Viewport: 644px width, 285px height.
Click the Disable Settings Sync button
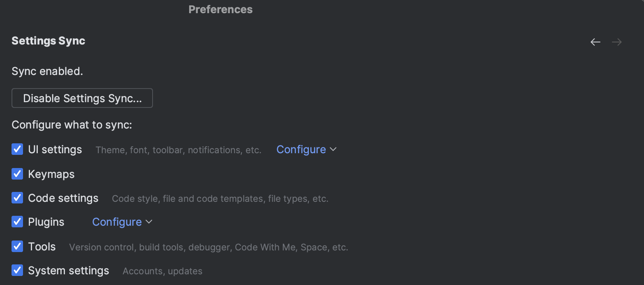pyautogui.click(x=82, y=98)
